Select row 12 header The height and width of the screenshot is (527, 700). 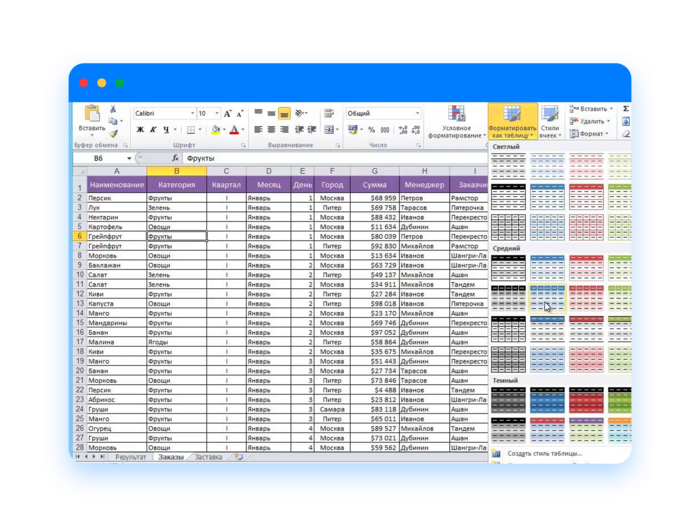coord(80,294)
